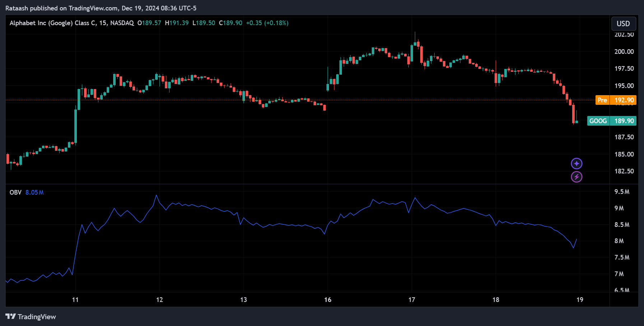
Task: Click the 187.50 price axis label
Action: click(624, 137)
